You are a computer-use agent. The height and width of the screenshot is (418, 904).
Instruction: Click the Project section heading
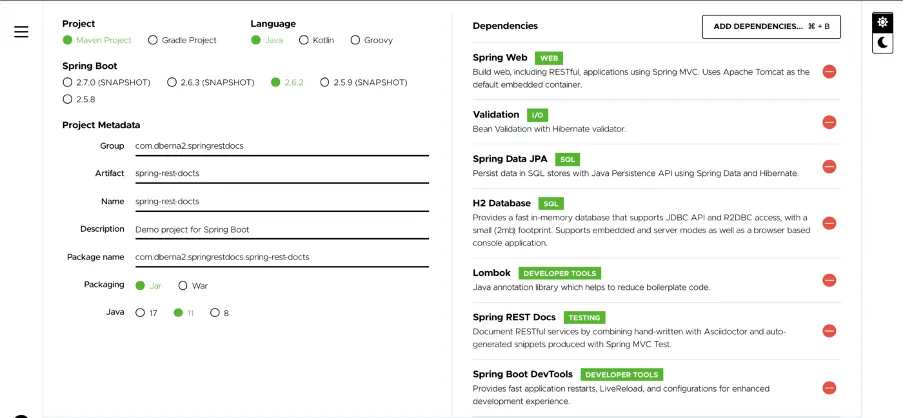pos(79,24)
